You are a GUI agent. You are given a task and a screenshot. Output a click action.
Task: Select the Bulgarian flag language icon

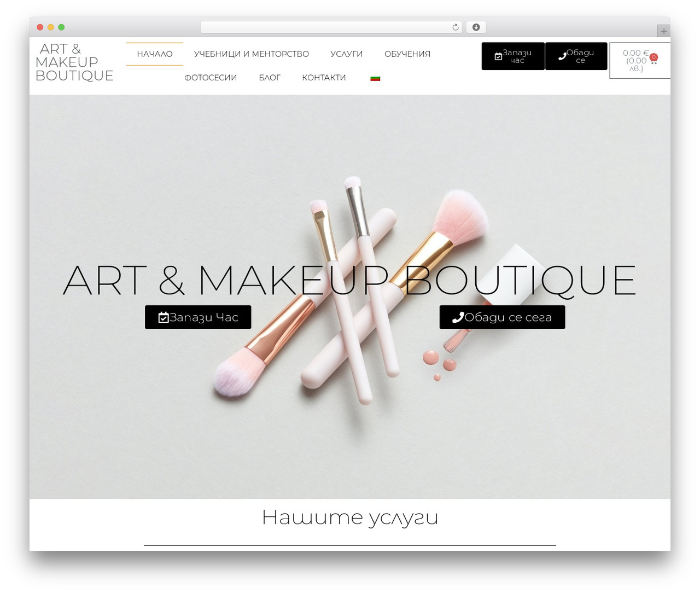click(375, 78)
